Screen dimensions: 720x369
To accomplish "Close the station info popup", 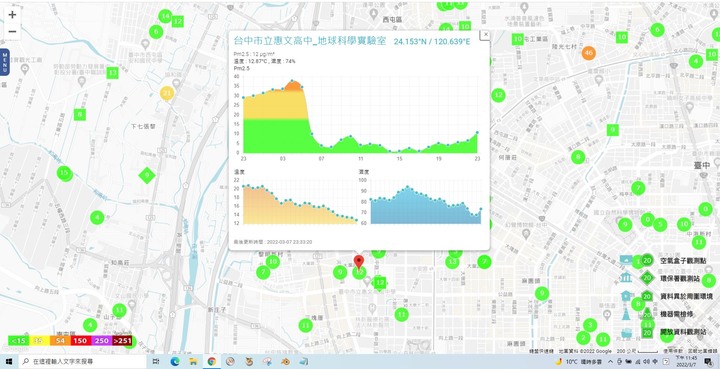I will [486, 34].
